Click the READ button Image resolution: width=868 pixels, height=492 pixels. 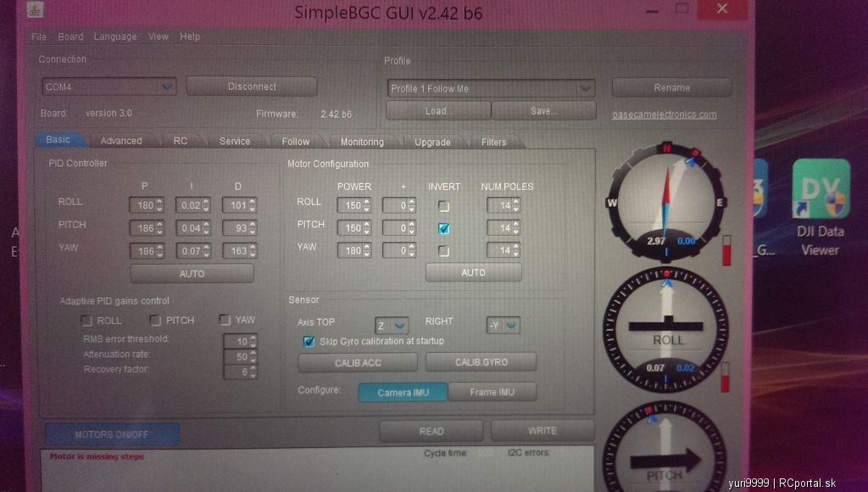(431, 431)
